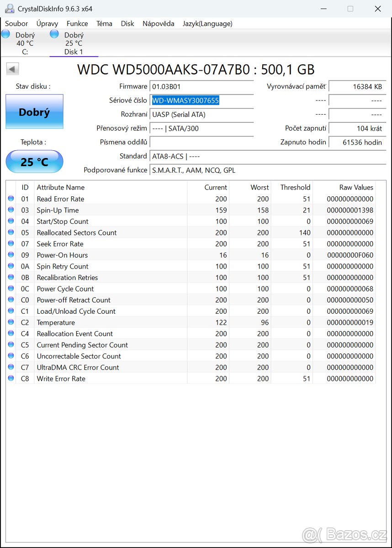Click the status dot beside Reallocated Sectors Count
The height and width of the screenshot is (548, 392).
(11, 232)
